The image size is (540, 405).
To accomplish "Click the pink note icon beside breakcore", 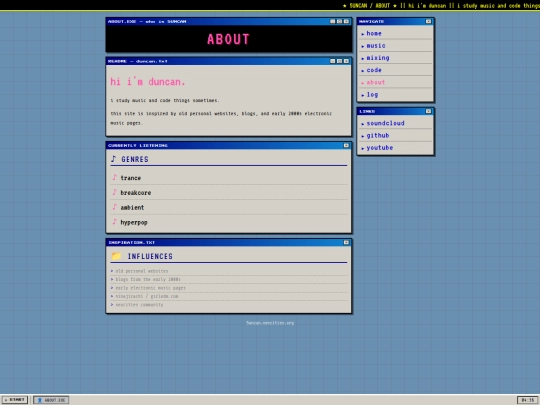I will click(114, 192).
